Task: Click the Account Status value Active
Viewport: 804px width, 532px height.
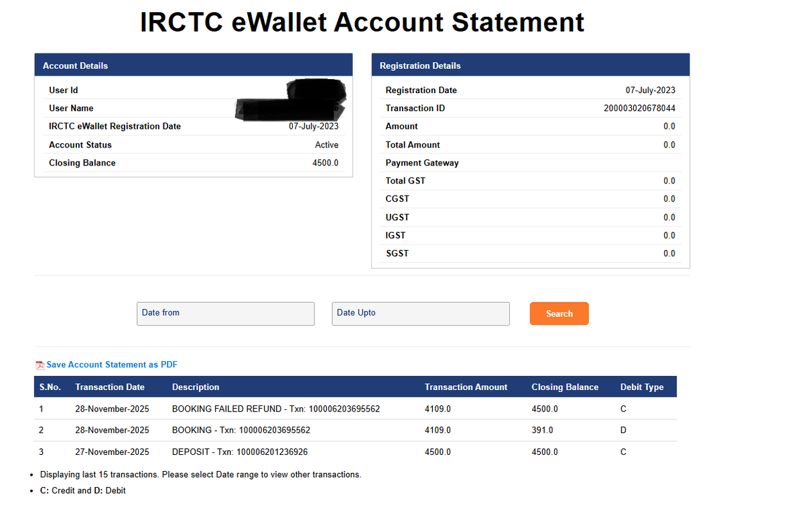Action: click(326, 145)
